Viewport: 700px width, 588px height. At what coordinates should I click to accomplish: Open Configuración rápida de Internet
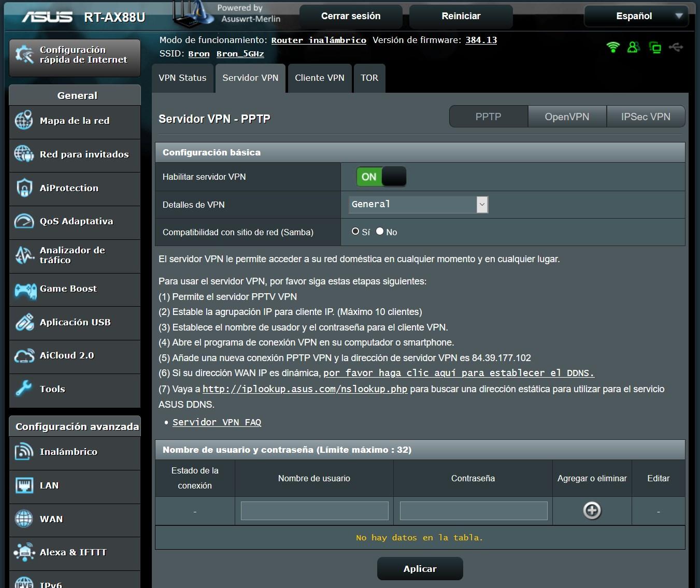pyautogui.click(x=75, y=57)
